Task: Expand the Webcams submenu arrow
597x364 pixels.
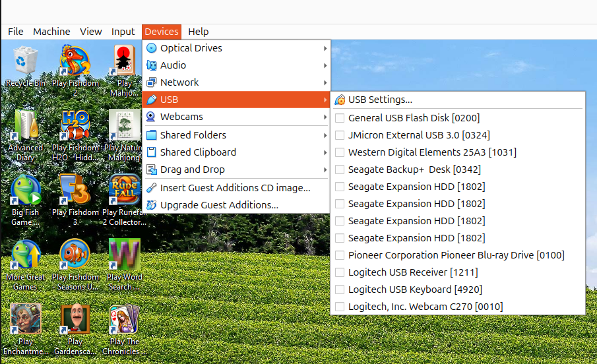Action: coord(325,117)
